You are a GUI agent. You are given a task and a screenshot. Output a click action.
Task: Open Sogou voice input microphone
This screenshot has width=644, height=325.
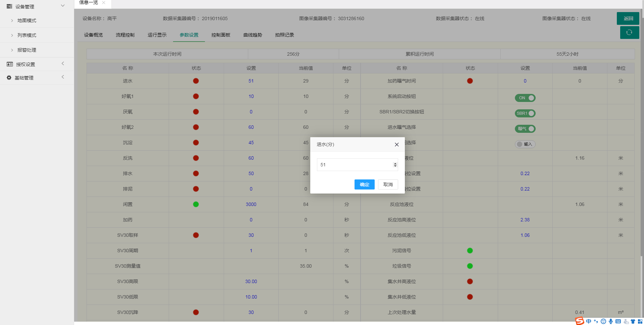tap(611, 321)
